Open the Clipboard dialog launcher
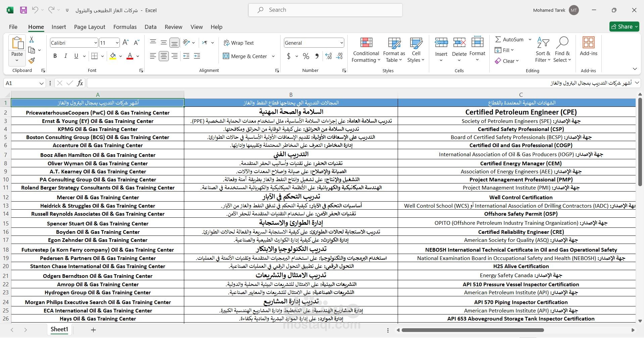The image size is (644, 338). [43, 71]
